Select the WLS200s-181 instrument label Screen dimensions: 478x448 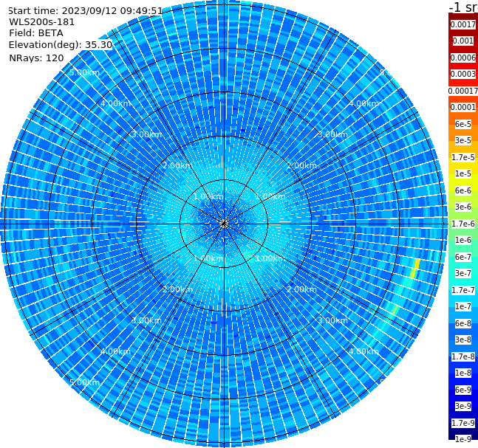[42, 22]
